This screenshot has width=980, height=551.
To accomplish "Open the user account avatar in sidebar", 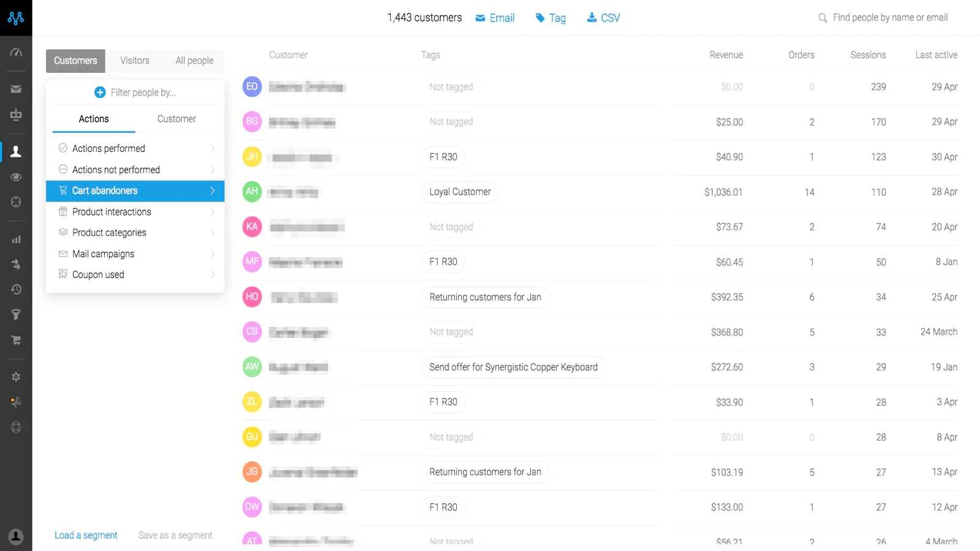I will 16,537.
